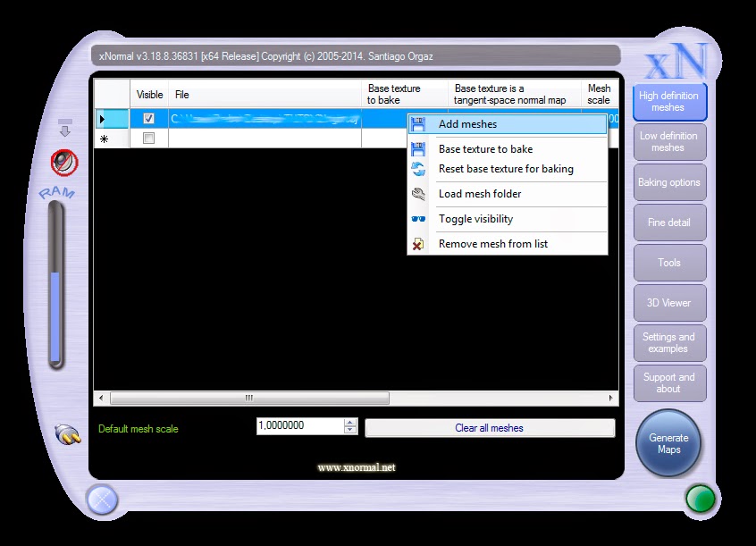Open the Tools tab

point(669,263)
